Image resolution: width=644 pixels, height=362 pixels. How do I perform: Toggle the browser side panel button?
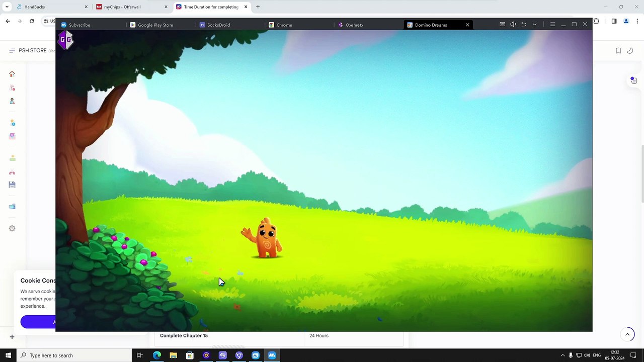click(614, 21)
